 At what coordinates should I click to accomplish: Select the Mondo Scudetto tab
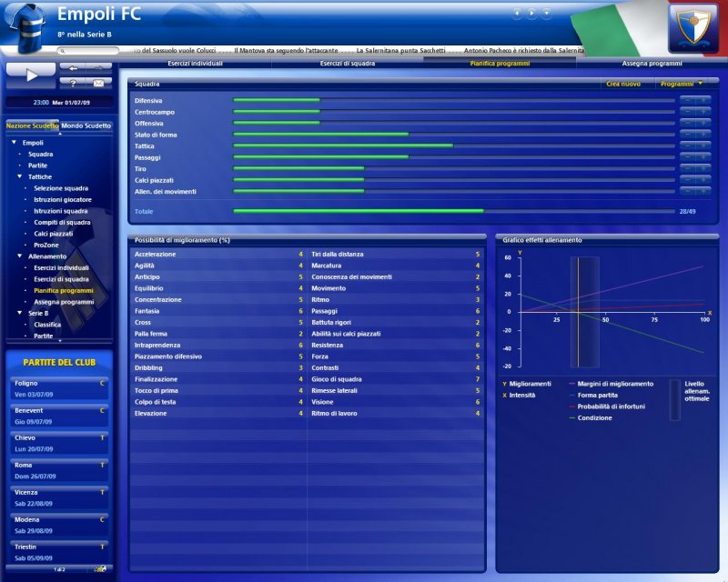[86, 125]
